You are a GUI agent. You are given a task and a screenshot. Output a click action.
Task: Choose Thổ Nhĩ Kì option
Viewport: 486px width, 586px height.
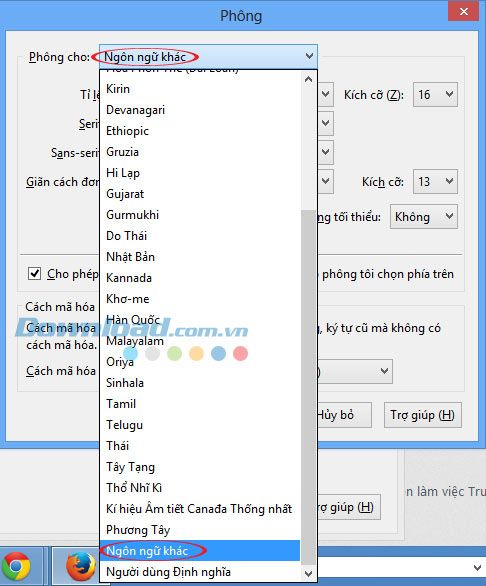point(200,487)
